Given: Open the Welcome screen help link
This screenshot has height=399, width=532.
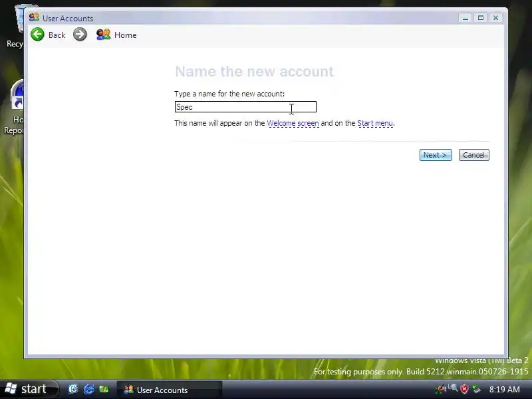Looking at the screenshot, I should coord(293,123).
